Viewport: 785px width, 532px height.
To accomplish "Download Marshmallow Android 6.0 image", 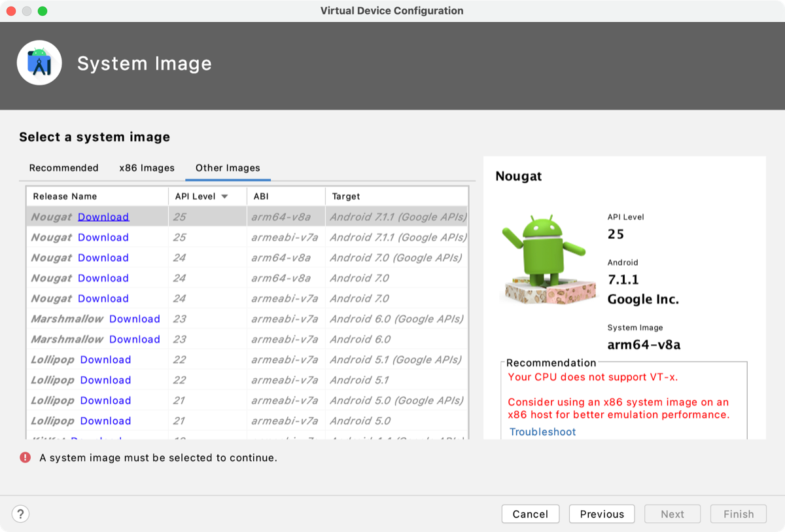I will click(x=135, y=339).
